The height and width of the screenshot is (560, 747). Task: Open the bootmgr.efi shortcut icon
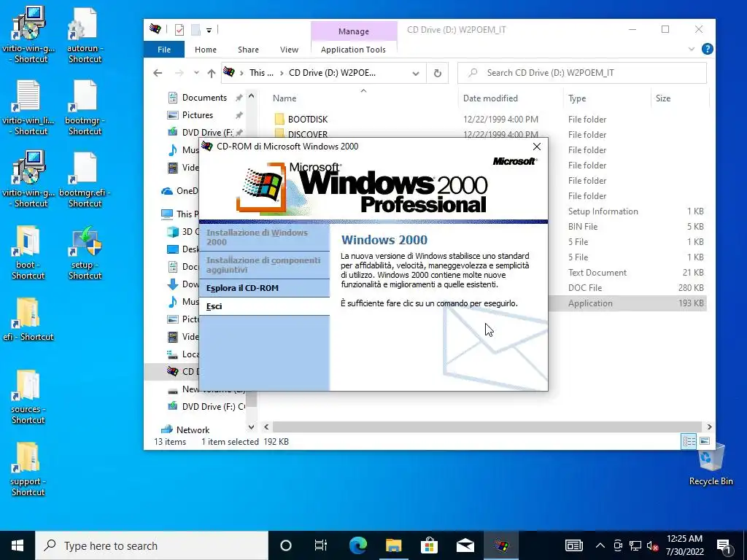(85, 179)
